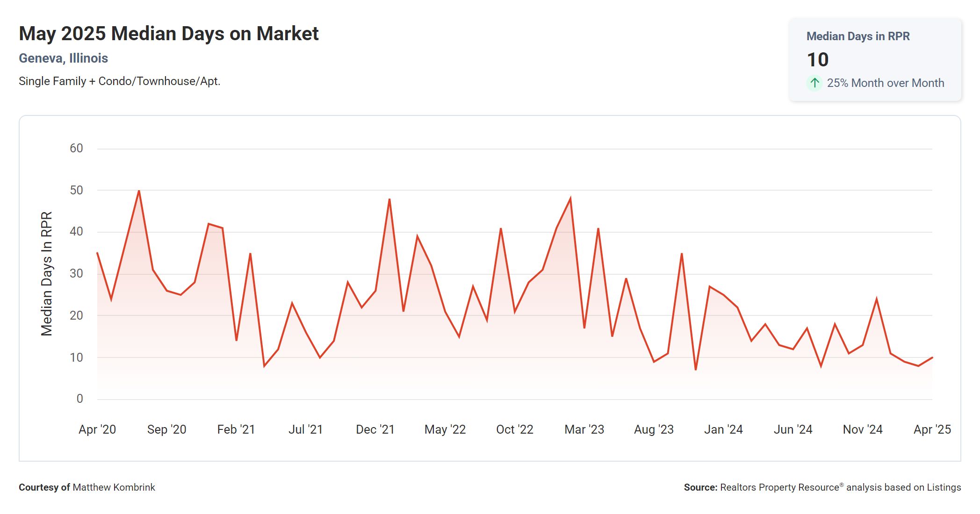Viewport: 980px width, 514px height.
Task: Click the Single Family + Condo property type text
Action: click(x=119, y=81)
